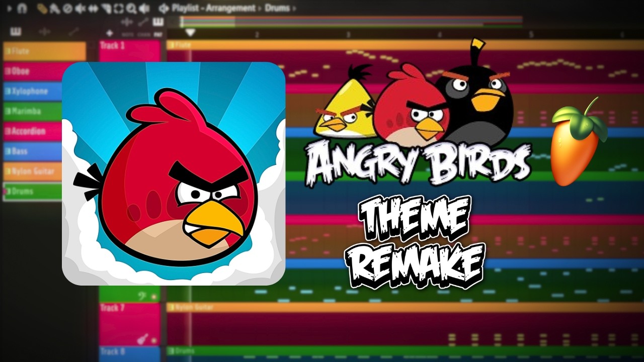Click the playhead marker on the timeline

coord(190,33)
